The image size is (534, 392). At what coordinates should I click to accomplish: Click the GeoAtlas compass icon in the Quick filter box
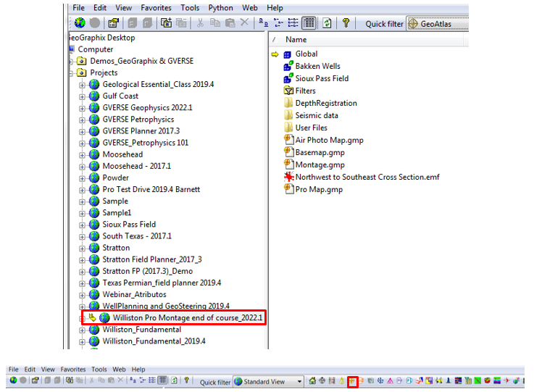click(x=413, y=23)
